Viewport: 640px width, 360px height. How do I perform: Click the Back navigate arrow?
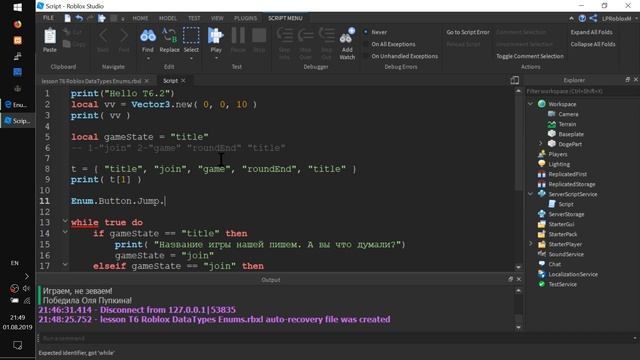103,36
